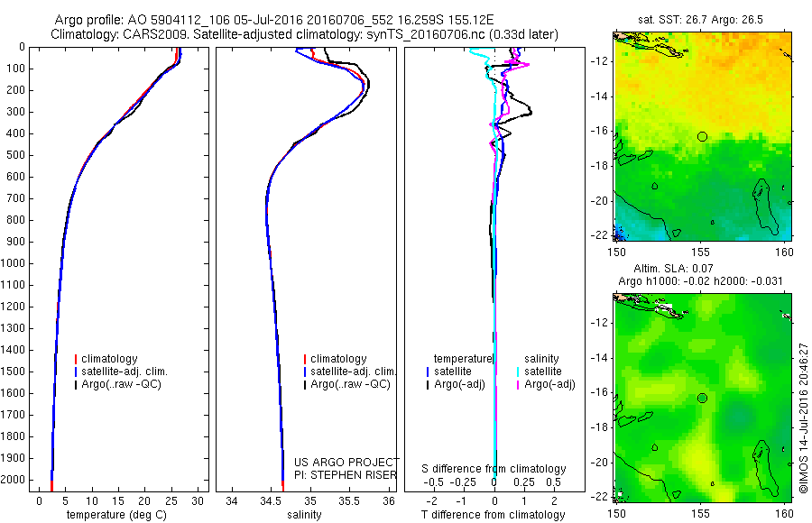This screenshot has width=812, height=523.
Task: Click blue temperature satellite marker in difference legend
Action: [x=428, y=372]
